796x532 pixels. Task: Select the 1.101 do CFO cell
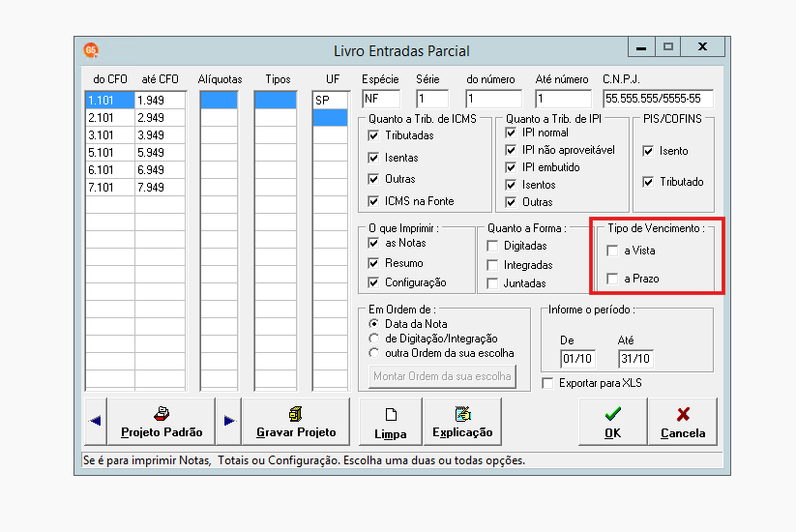click(x=110, y=100)
